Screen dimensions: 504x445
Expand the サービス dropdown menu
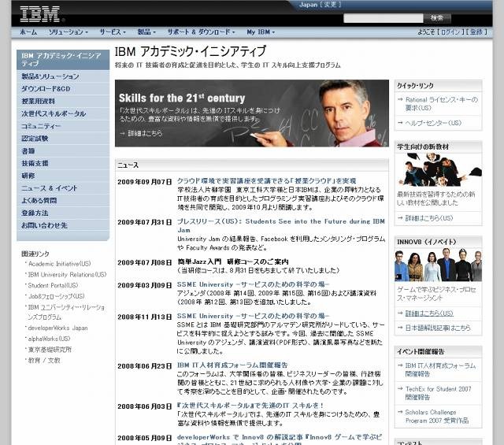coord(113,32)
